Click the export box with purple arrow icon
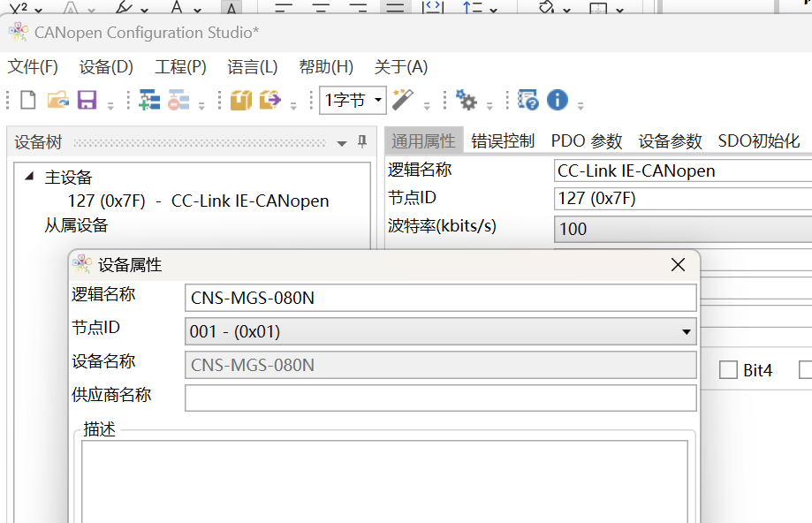Viewport: 812px width, 523px height. [269, 100]
